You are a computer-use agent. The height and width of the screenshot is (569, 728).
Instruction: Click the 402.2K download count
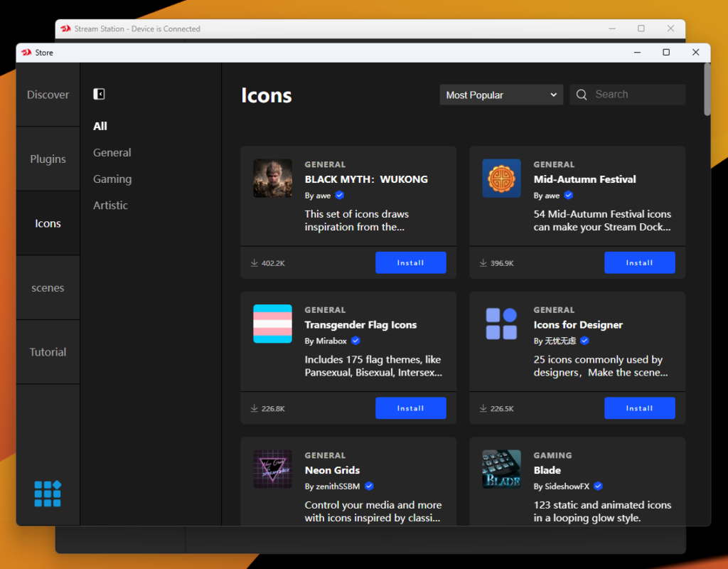click(273, 263)
